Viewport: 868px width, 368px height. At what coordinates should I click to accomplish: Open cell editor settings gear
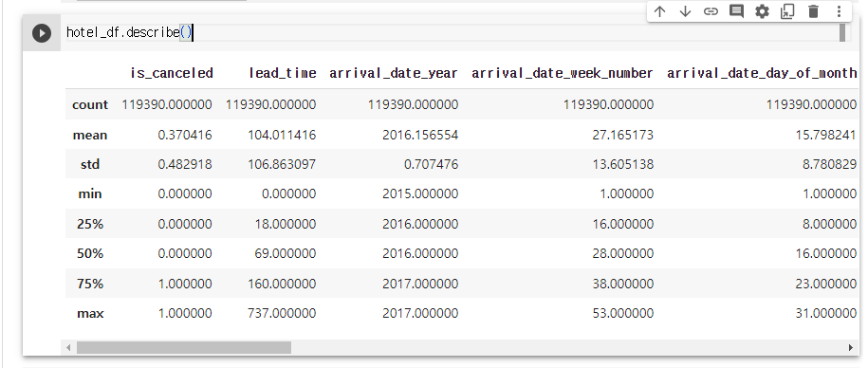point(763,11)
